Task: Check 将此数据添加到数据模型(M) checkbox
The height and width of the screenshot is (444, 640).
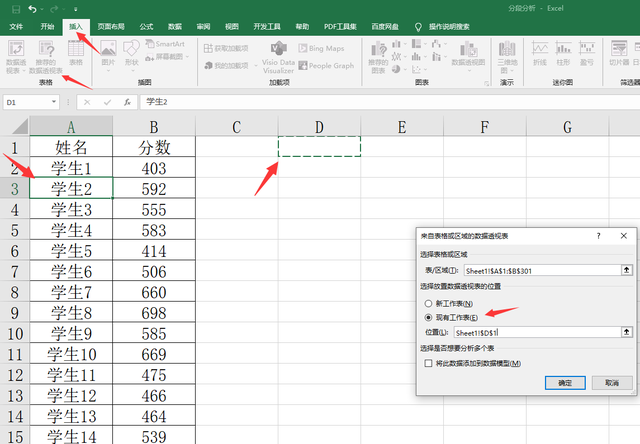Action: [428, 363]
